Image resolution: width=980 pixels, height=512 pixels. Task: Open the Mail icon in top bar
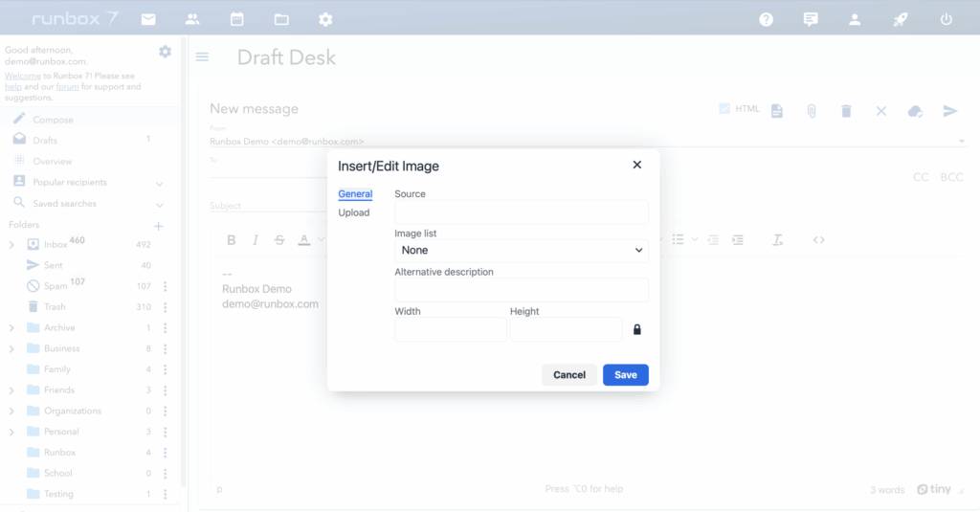(x=148, y=19)
